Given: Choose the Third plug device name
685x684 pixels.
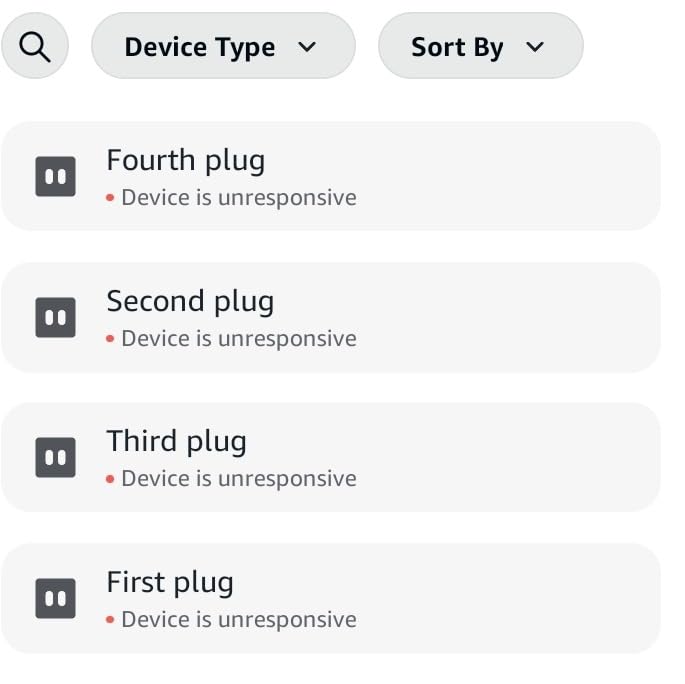Looking at the screenshot, I should coord(176,441).
